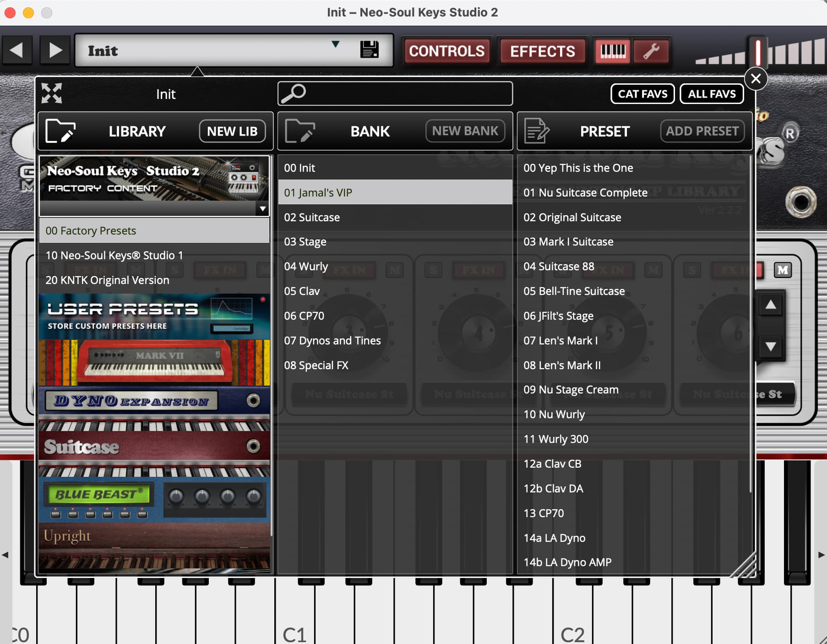
Task: Select the Upright library thumbnail
Action: (154, 546)
